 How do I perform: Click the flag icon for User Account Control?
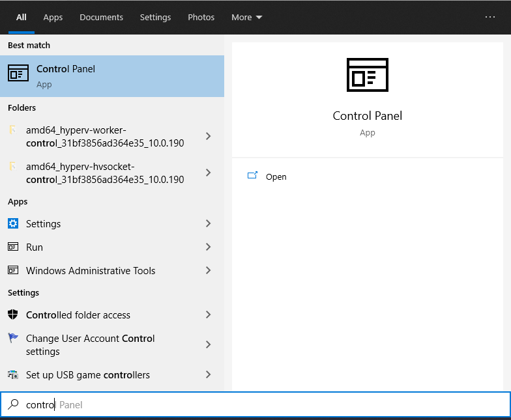13,338
